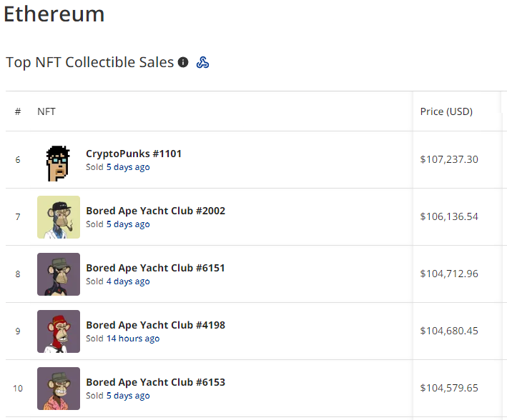Click the # rank column header

point(18,111)
